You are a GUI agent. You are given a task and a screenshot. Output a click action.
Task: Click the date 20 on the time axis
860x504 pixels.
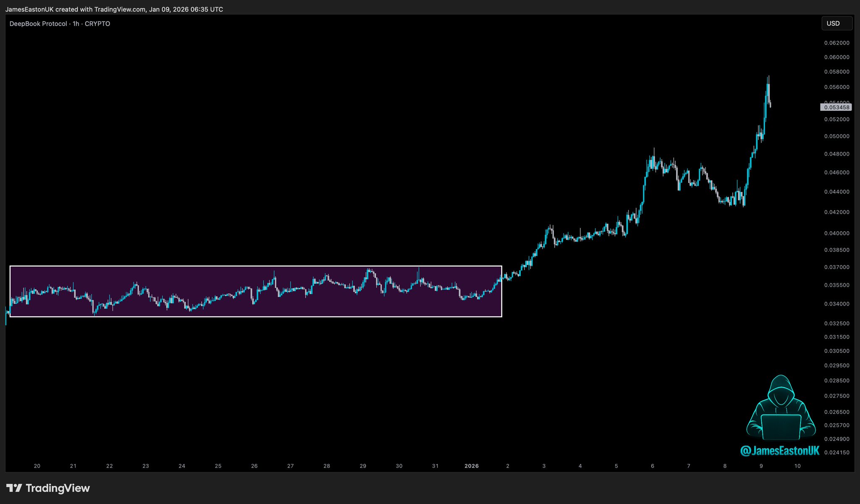pyautogui.click(x=37, y=466)
